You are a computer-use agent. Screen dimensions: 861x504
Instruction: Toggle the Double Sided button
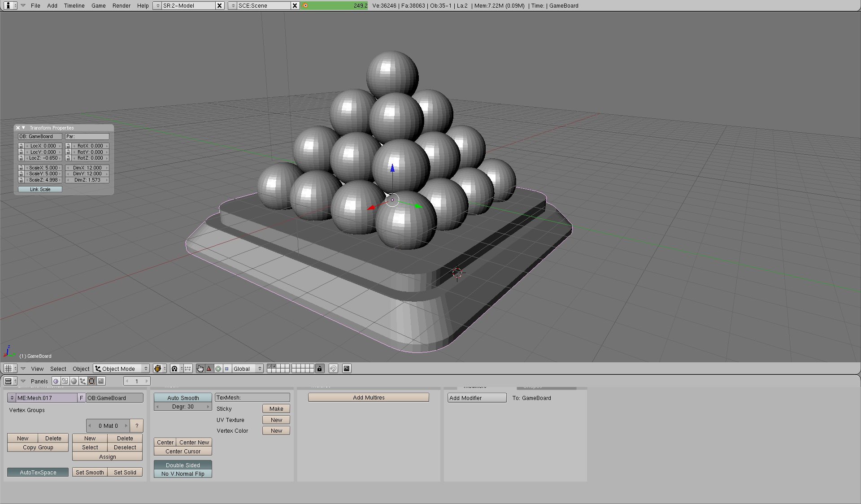click(183, 465)
